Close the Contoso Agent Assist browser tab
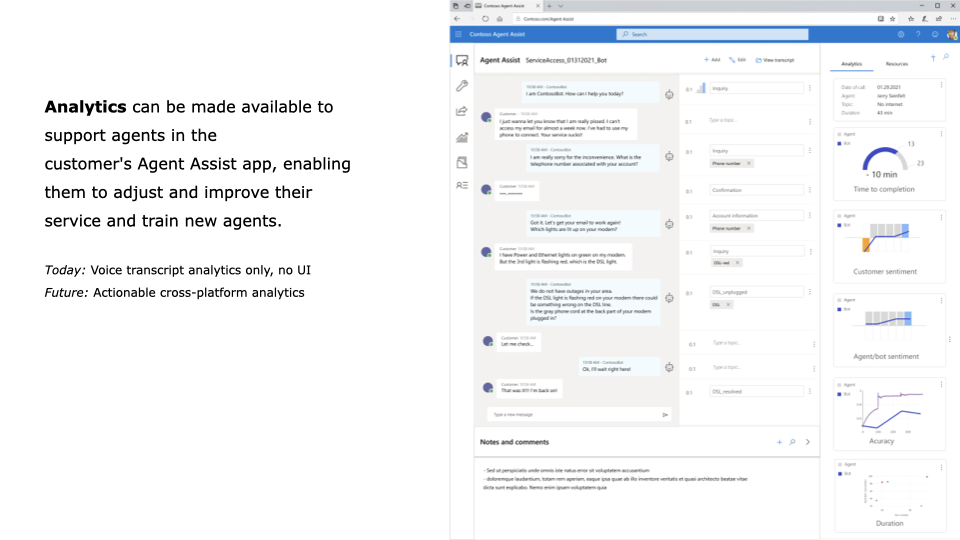 click(x=538, y=6)
